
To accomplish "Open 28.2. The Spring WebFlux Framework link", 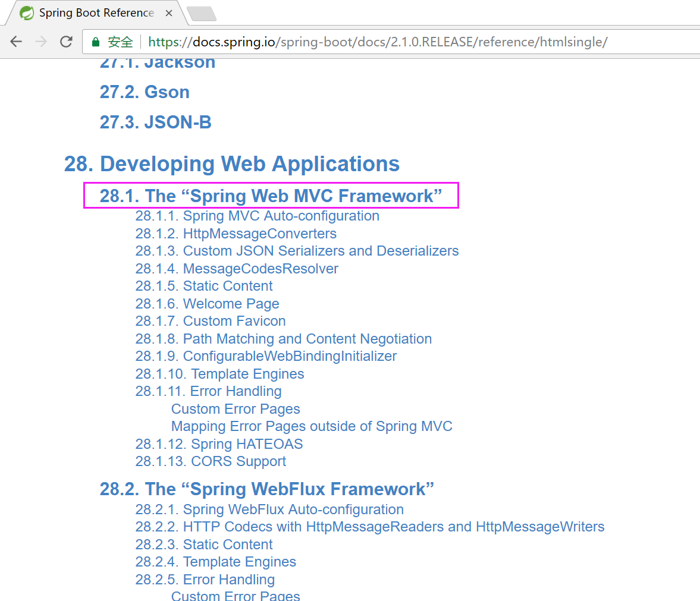I will 266,489.
